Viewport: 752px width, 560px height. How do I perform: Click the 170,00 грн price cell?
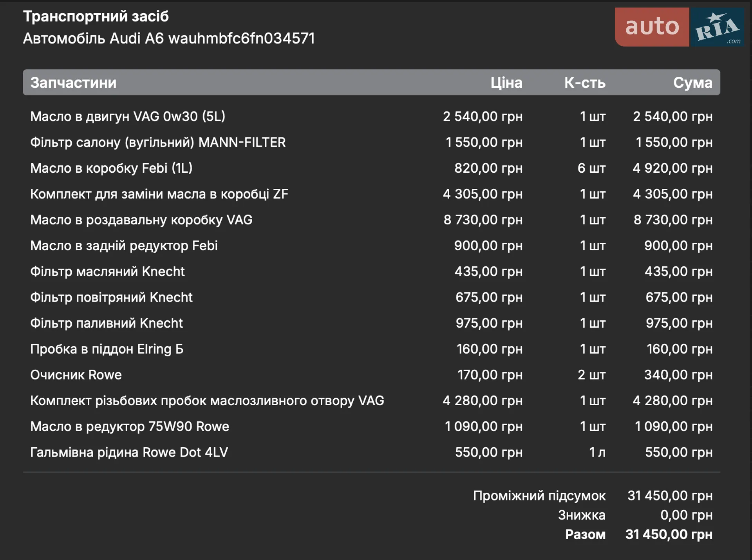[x=490, y=375]
